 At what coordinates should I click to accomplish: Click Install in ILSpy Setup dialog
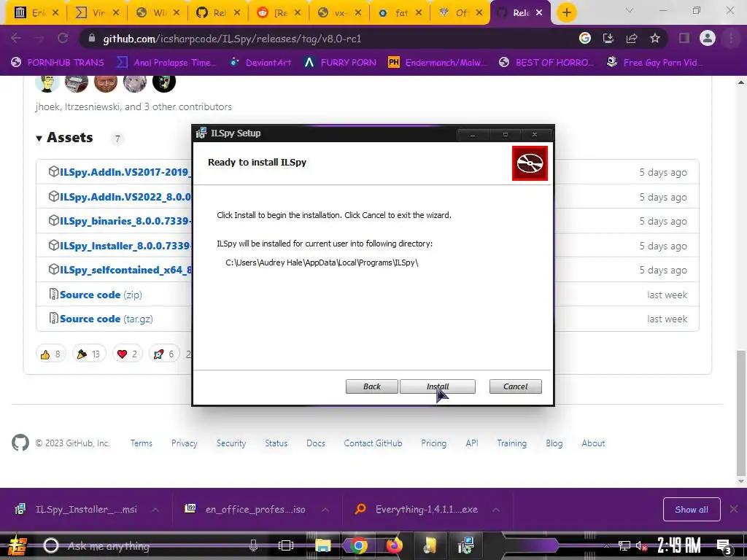click(x=438, y=386)
